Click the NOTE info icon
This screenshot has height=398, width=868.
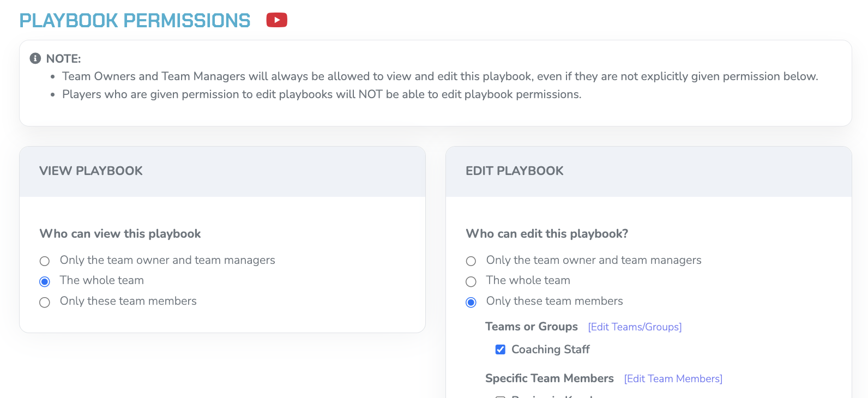point(35,58)
